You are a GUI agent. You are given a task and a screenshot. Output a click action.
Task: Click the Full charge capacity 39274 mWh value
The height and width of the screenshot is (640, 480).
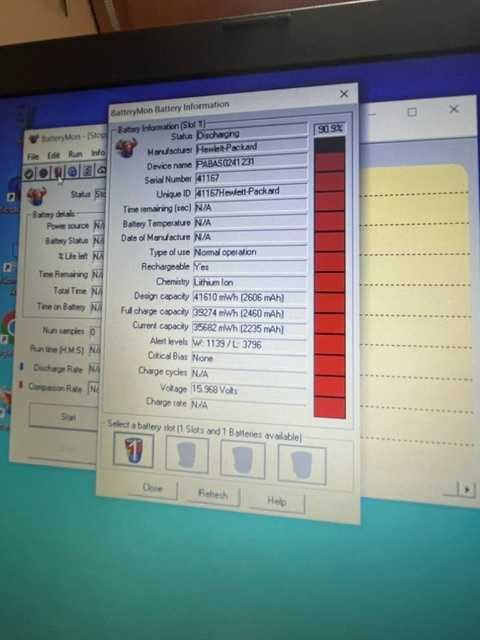(x=249, y=313)
